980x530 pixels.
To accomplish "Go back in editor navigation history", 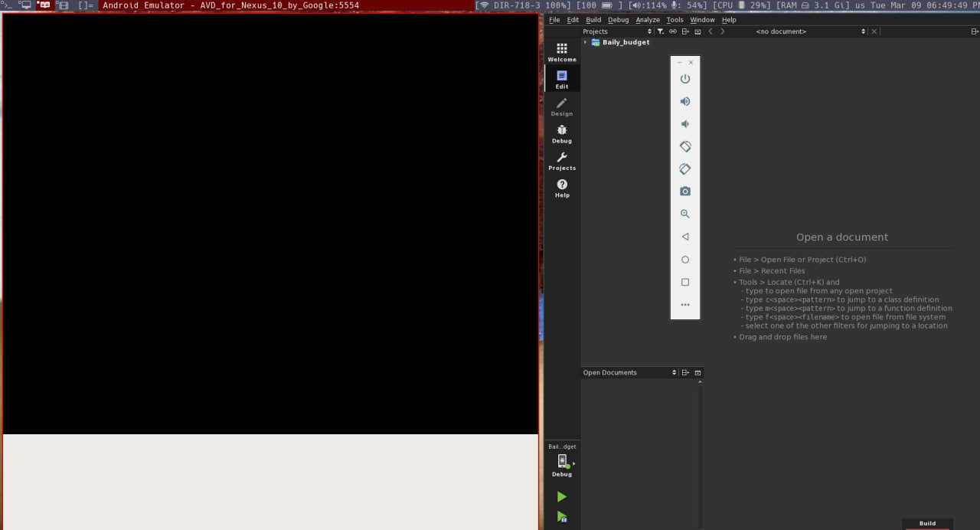I will click(710, 31).
